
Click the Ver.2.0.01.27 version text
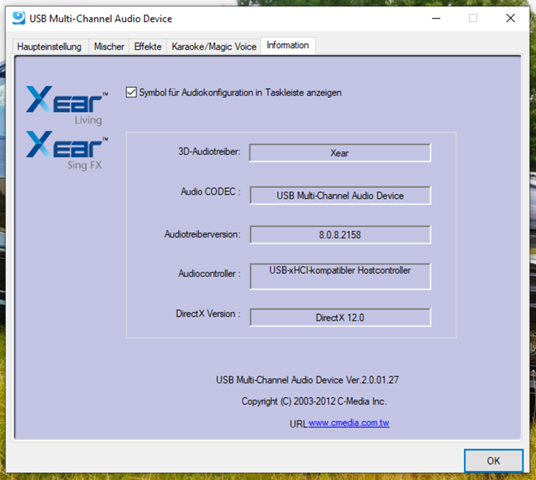click(372, 380)
